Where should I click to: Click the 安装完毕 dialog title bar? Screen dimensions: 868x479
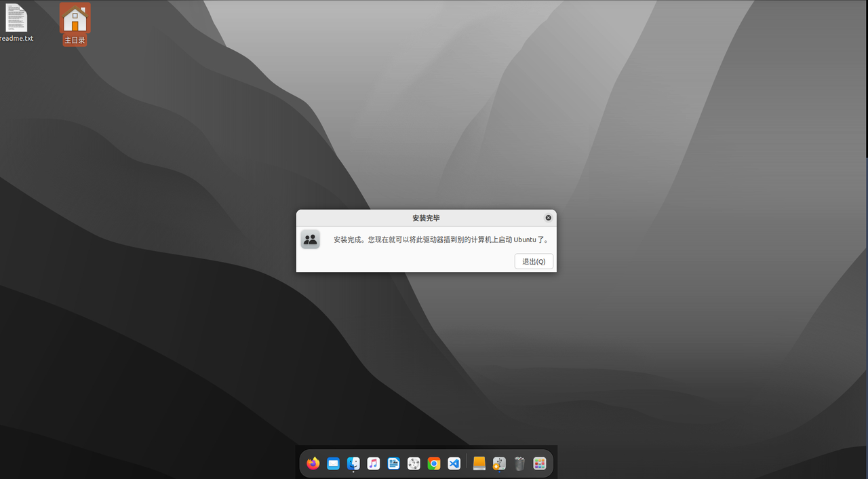pyautogui.click(x=426, y=218)
